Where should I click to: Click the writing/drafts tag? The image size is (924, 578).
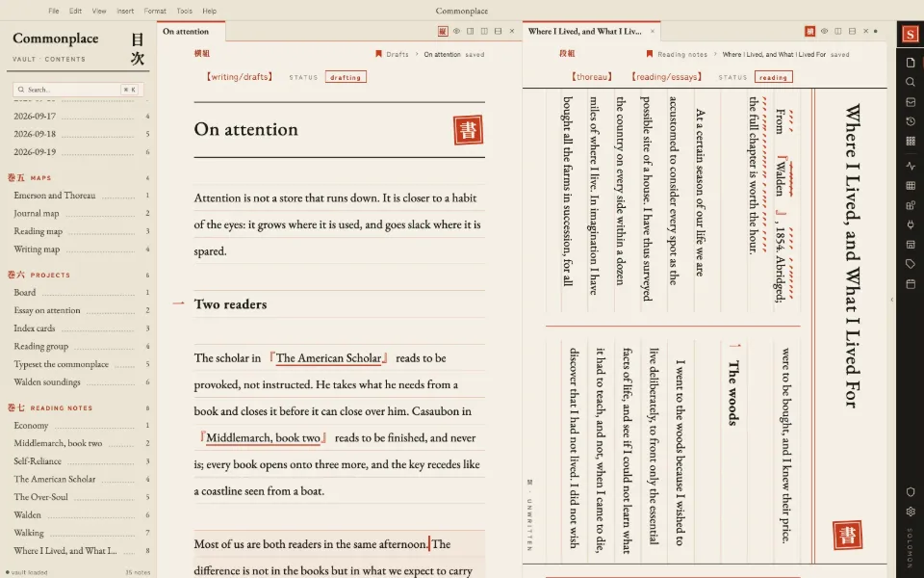(240, 77)
